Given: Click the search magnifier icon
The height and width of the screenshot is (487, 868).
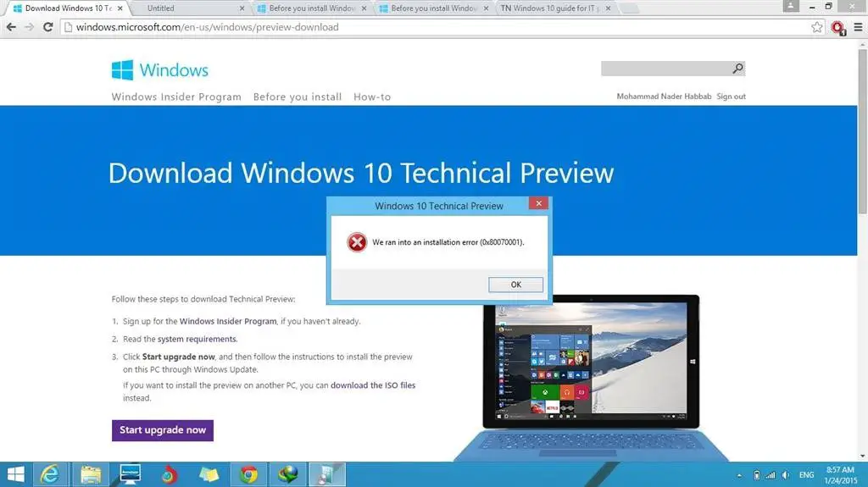Looking at the screenshot, I should coord(737,69).
